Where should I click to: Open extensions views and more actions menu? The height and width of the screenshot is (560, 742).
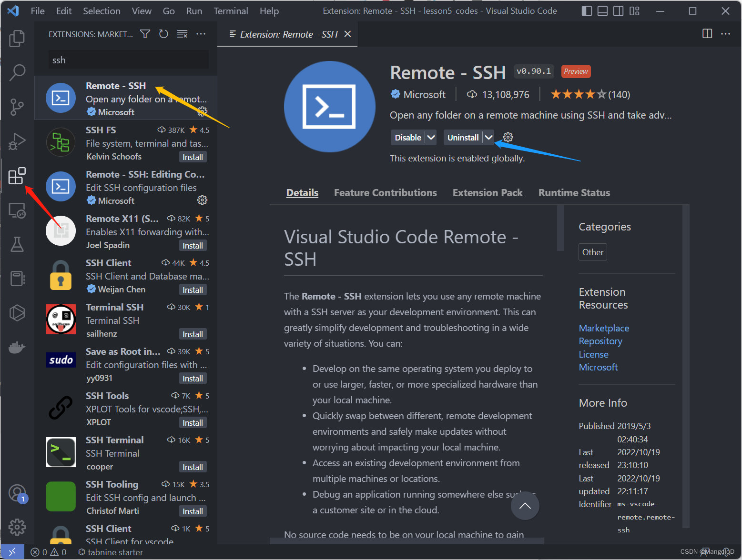(201, 34)
